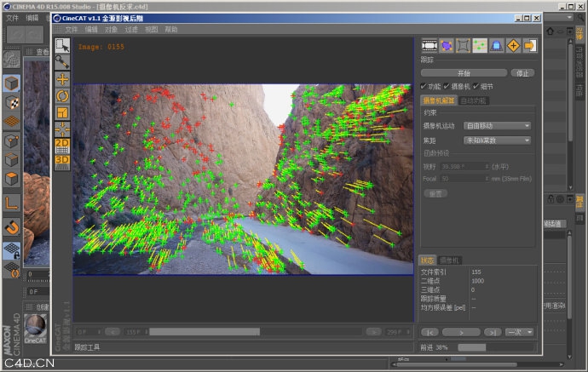This screenshot has height=372, width=588.
Task: Open the blue camera frustum panel
Action: coord(497,46)
